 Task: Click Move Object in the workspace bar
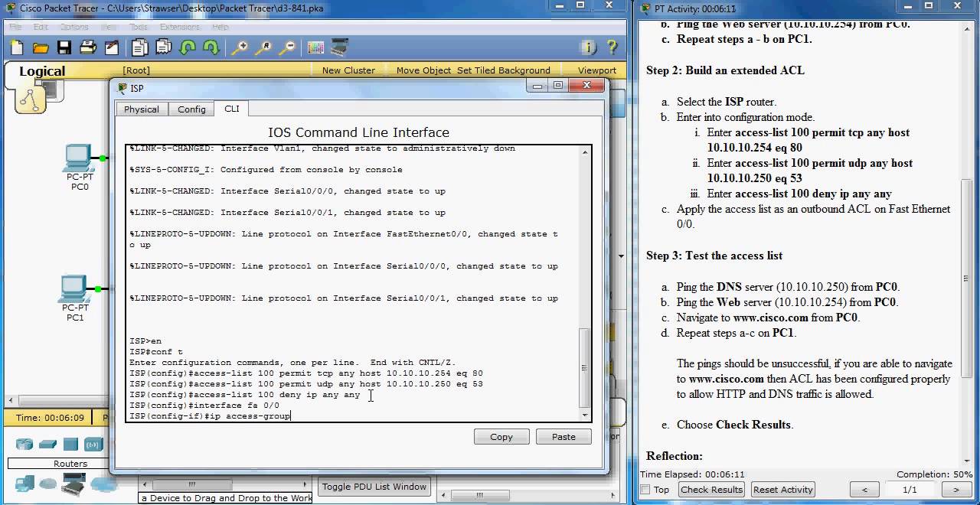click(x=423, y=70)
